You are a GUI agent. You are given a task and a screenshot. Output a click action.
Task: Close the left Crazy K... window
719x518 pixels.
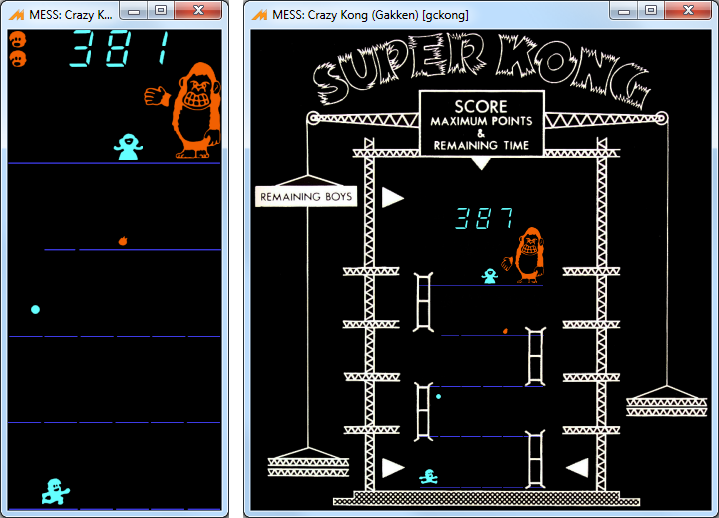click(x=198, y=11)
